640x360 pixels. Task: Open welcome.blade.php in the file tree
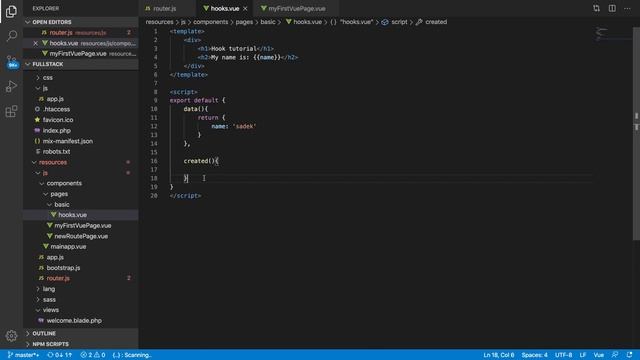(74, 321)
